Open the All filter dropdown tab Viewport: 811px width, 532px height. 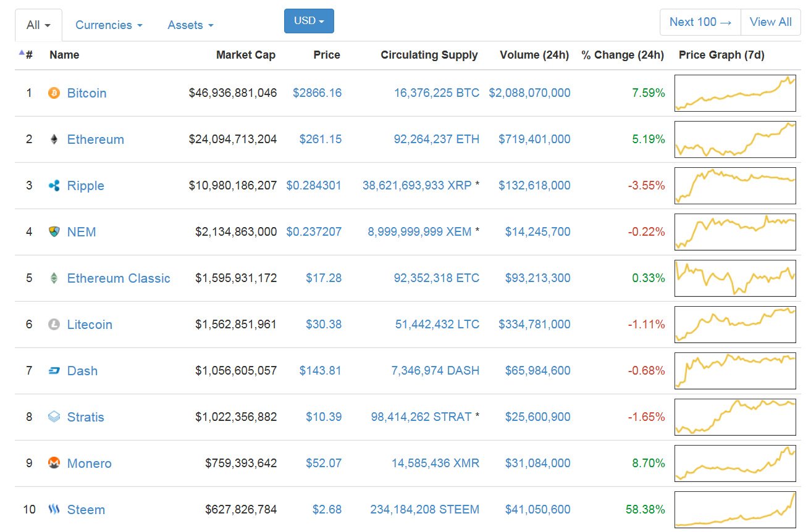(x=38, y=25)
